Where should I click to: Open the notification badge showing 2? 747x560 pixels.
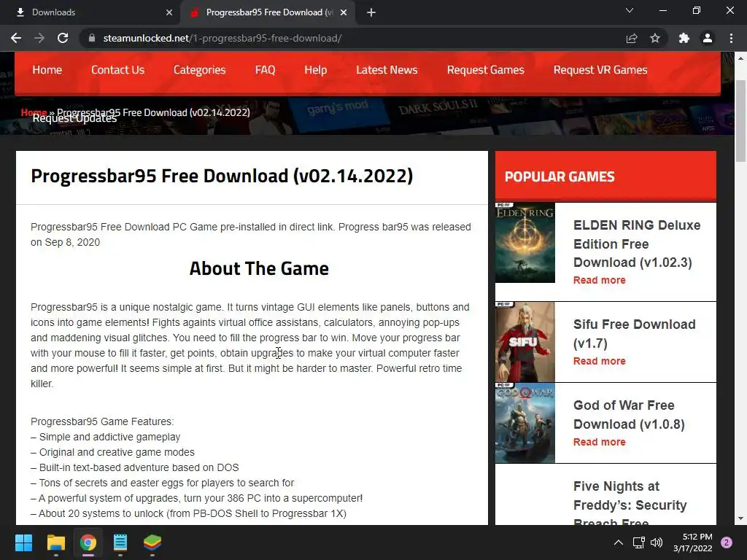point(727,542)
